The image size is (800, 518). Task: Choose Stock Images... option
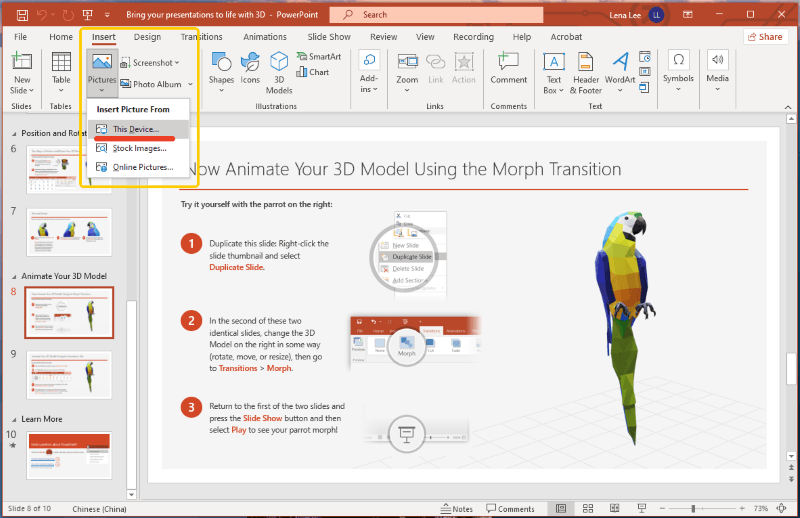pos(138,148)
